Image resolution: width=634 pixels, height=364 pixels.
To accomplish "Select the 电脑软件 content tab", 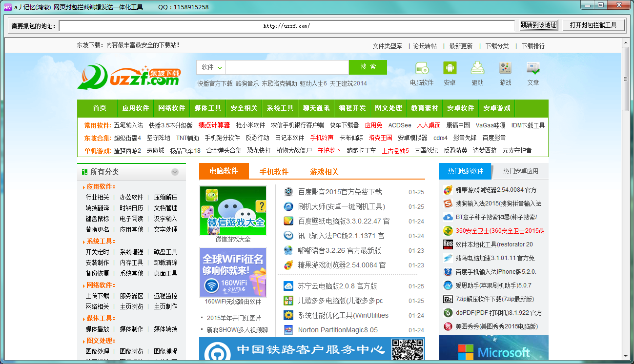I will 224,171.
